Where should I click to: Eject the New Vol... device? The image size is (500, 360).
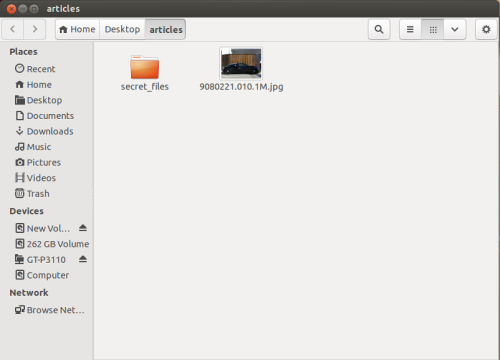point(83,228)
